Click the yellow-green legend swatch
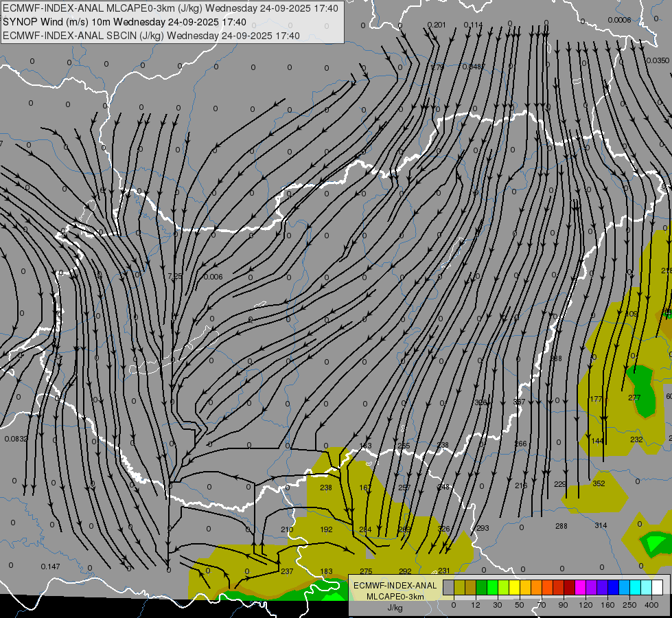This screenshot has width=672, height=618. pyautogui.click(x=504, y=588)
